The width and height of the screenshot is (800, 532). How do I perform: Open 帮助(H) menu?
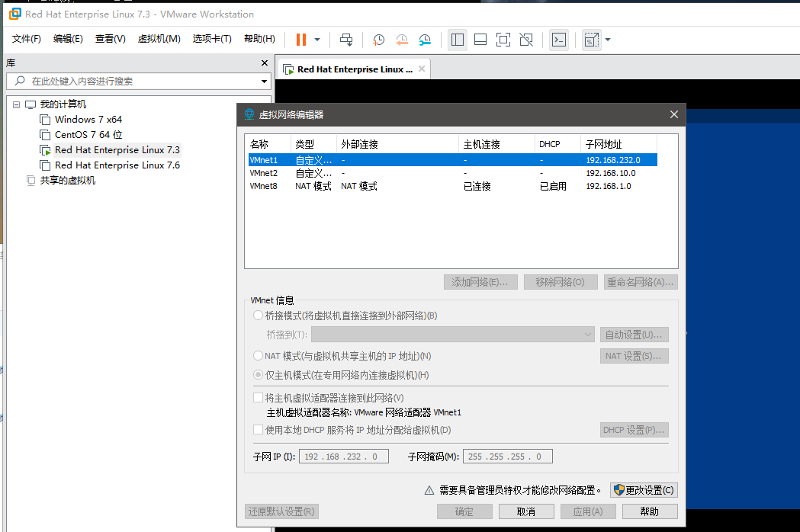pos(259,39)
